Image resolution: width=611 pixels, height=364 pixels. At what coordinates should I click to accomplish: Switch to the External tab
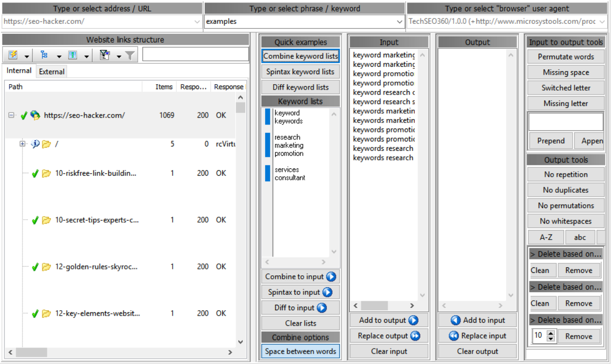pos(52,72)
